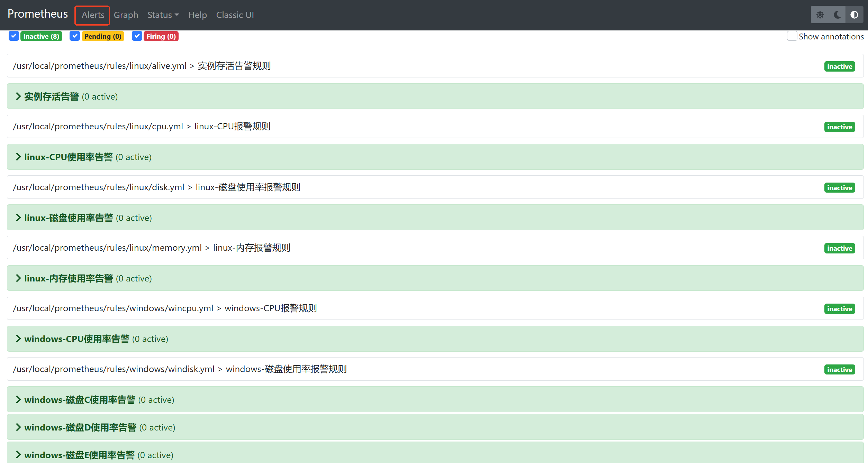868x463 pixels.
Task: Expand the 实例存活告警 alert group
Action: tap(18, 96)
